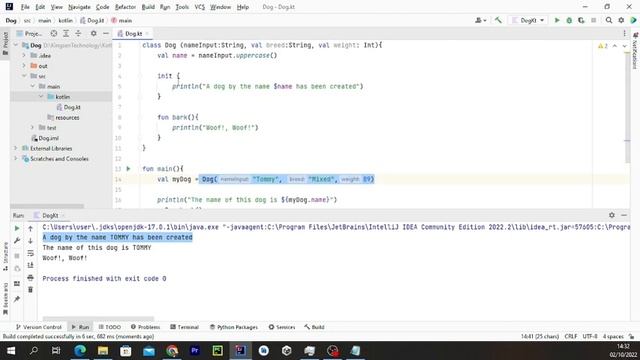The height and width of the screenshot is (360, 640).
Task: Open the Problems tool window
Action: (145, 327)
